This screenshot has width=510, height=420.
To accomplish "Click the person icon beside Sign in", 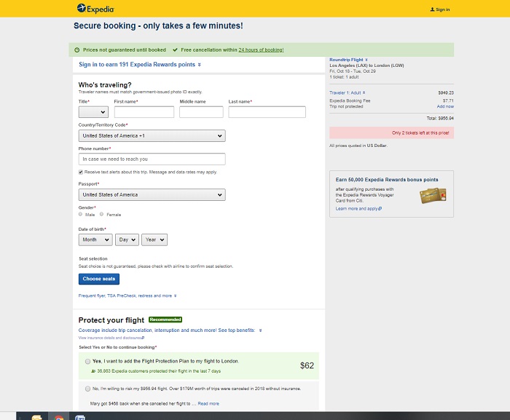I will [x=432, y=9].
